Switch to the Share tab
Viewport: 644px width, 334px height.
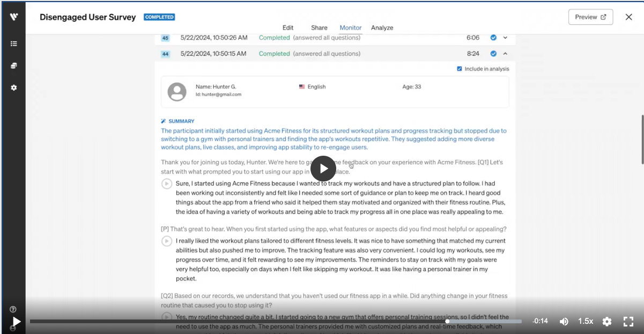pos(319,28)
